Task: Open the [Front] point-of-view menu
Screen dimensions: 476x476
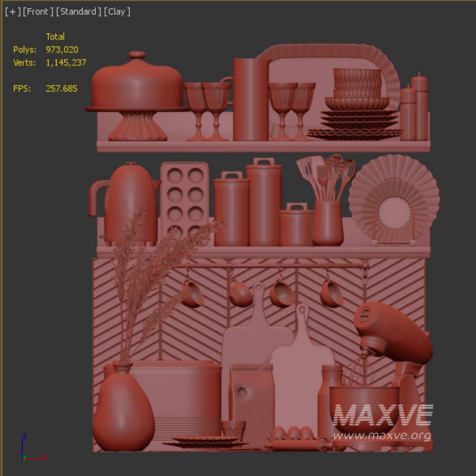Action: click(37, 12)
